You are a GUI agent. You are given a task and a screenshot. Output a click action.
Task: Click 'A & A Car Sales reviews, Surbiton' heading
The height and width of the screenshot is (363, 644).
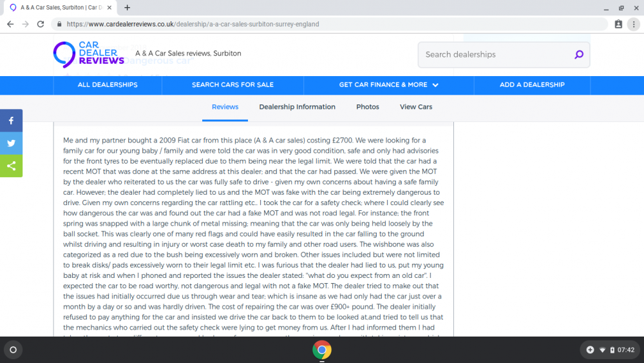pyautogui.click(x=188, y=54)
